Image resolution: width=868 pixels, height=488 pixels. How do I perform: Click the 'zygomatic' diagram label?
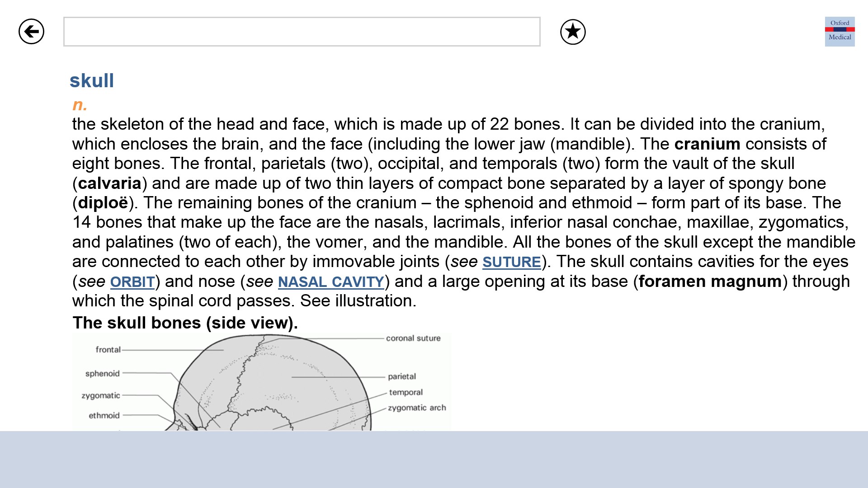[101, 395]
